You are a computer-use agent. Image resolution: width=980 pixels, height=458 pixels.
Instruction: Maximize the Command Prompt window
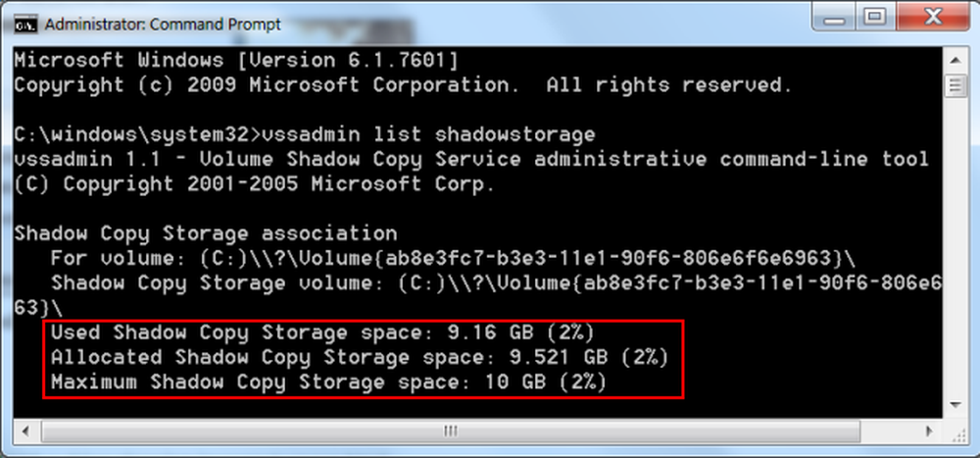(877, 19)
